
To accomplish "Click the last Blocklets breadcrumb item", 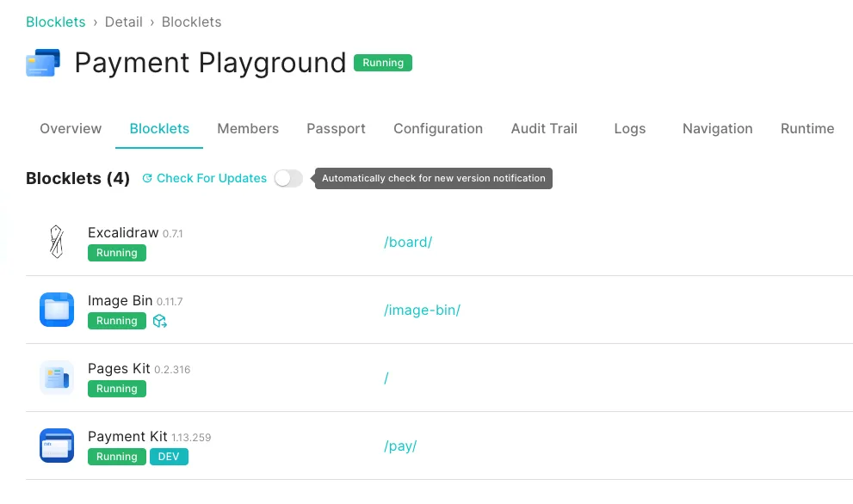I will click(x=191, y=22).
